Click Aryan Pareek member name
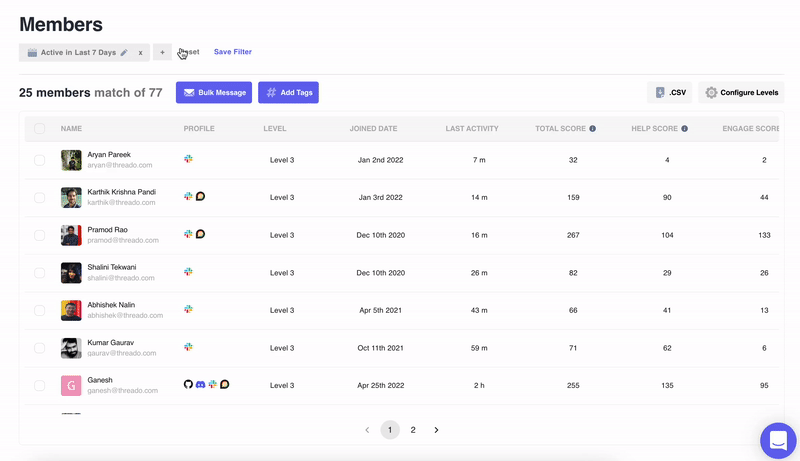The image size is (800, 461). (109, 155)
